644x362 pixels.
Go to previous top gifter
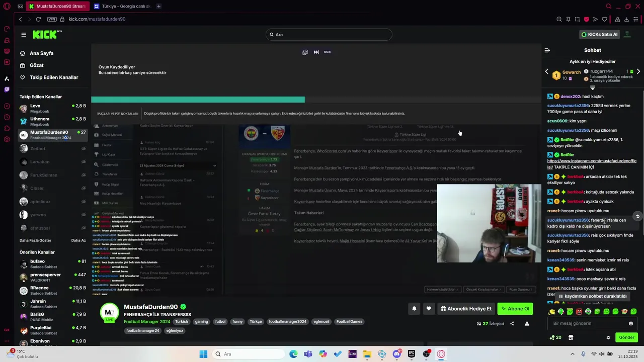(547, 71)
